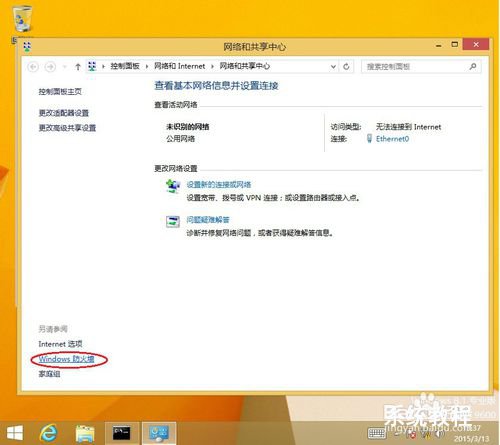
Task: Click the Windows Start button
Action: coord(14,433)
